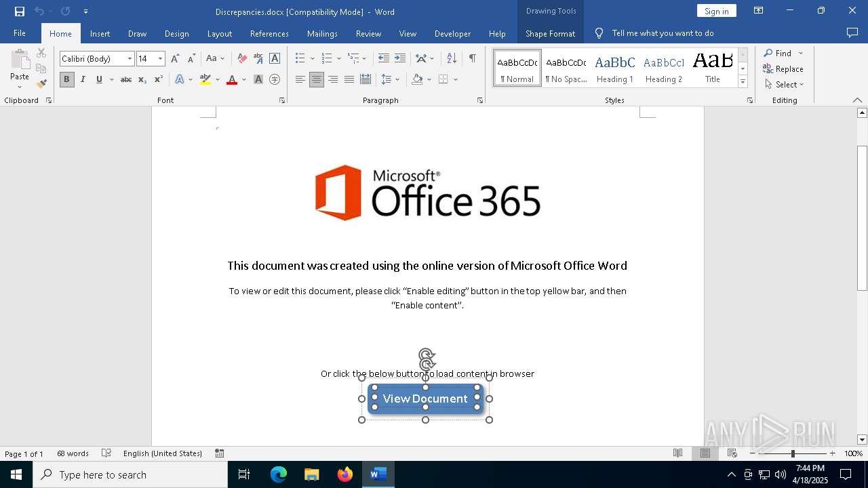Open Line and Paragraph Spacing dropdown
This screenshot has width=868, height=488.
[390, 79]
